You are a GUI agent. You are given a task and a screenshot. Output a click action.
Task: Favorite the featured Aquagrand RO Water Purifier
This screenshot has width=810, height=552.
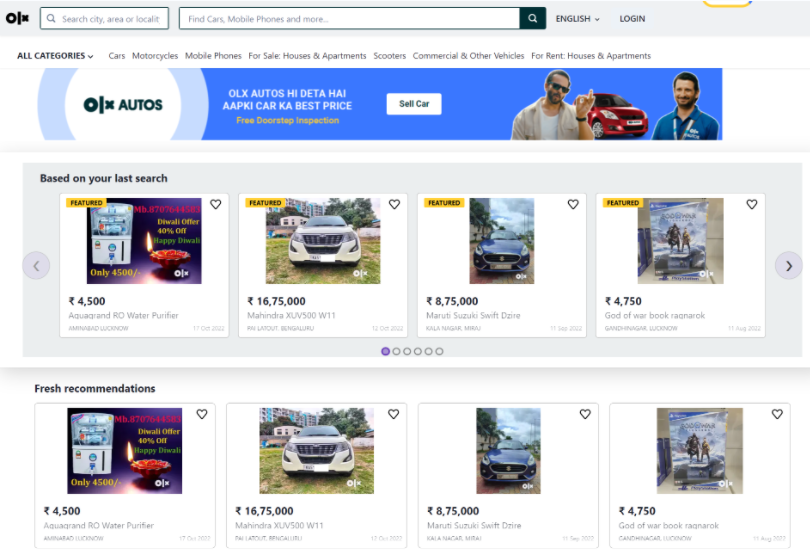point(215,204)
